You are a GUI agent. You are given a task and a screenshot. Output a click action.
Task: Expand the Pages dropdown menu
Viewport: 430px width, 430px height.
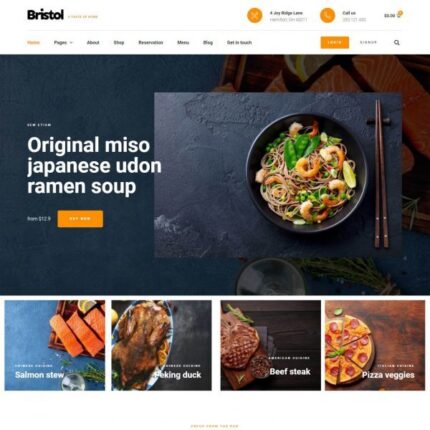coord(63,43)
